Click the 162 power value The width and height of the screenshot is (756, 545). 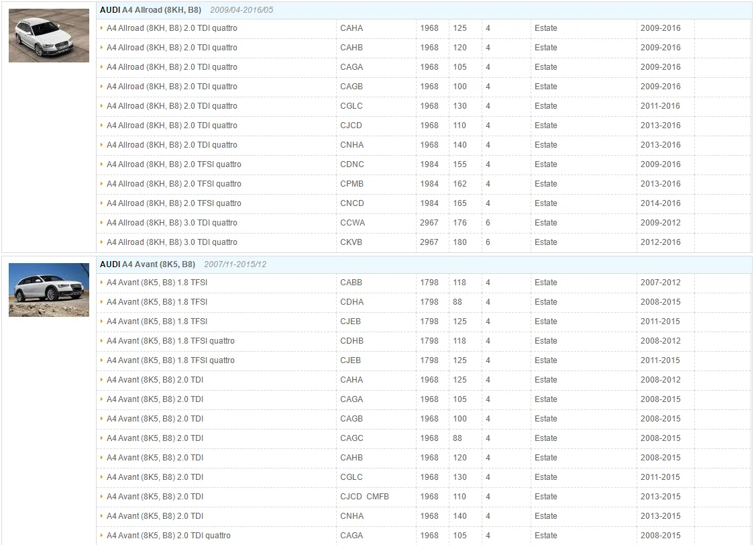pyautogui.click(x=460, y=184)
